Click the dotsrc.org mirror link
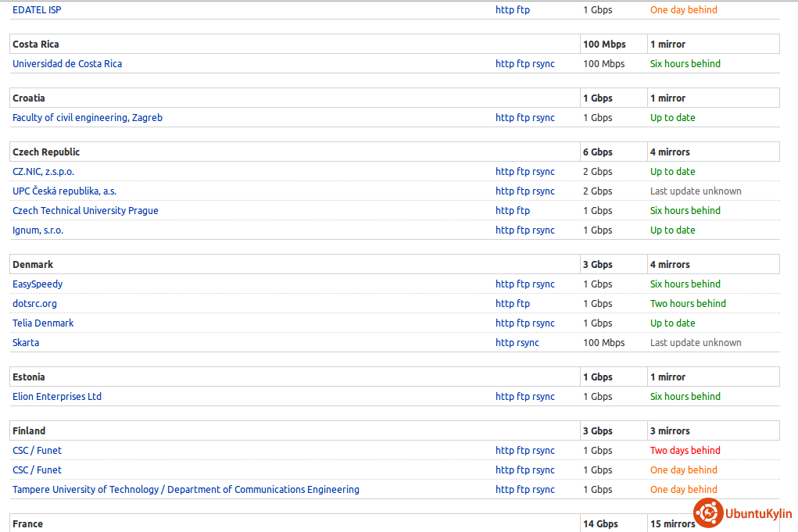Screen dimensions: 798x532 34,304
